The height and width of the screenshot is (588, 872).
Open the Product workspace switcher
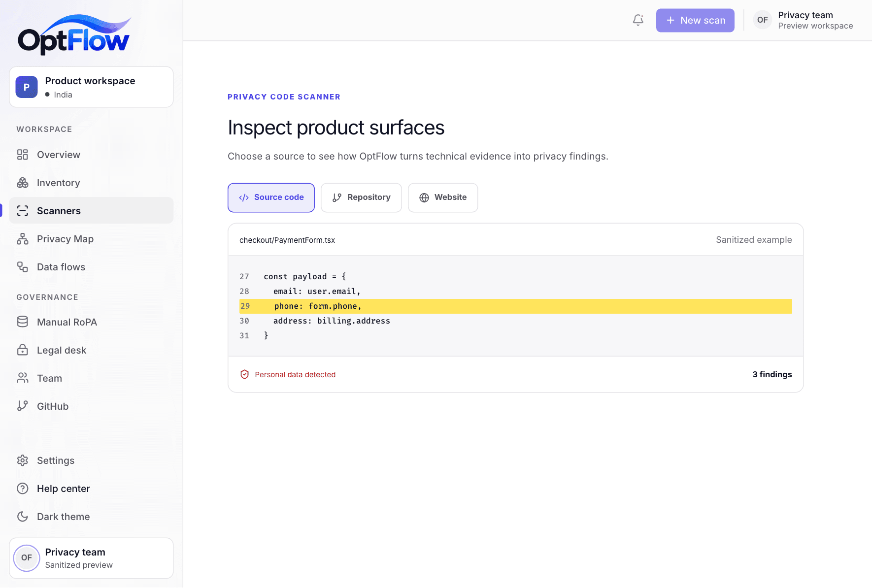[x=91, y=87]
